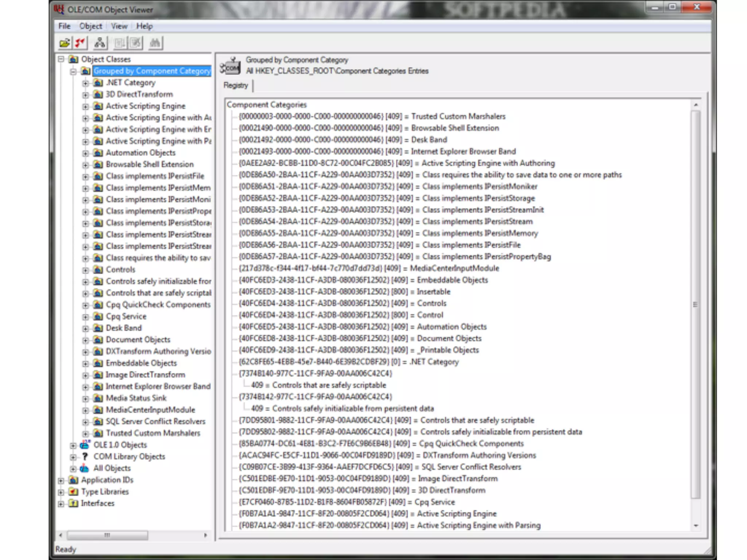Image resolution: width=747 pixels, height=560 pixels.
Task: Select the Trusted Custom Marshalers registry entry
Action: click(372, 116)
